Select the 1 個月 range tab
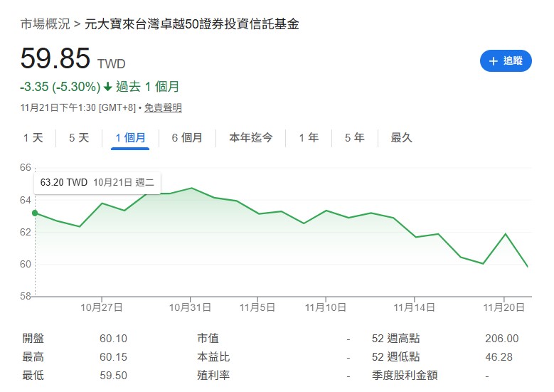Viewport: 554px width, 392px height. click(130, 137)
